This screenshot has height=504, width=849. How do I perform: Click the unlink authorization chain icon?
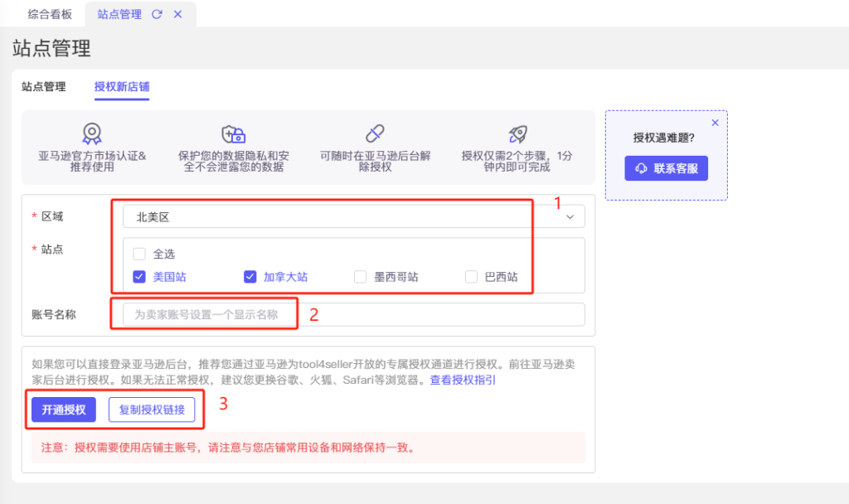[375, 133]
